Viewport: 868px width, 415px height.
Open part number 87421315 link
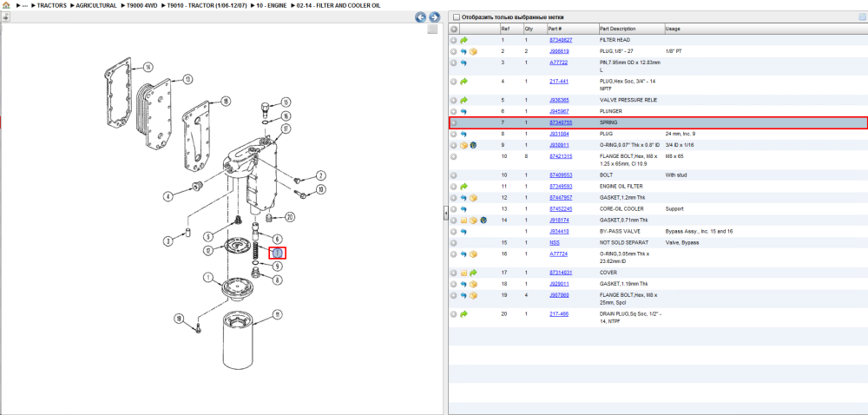(560, 156)
